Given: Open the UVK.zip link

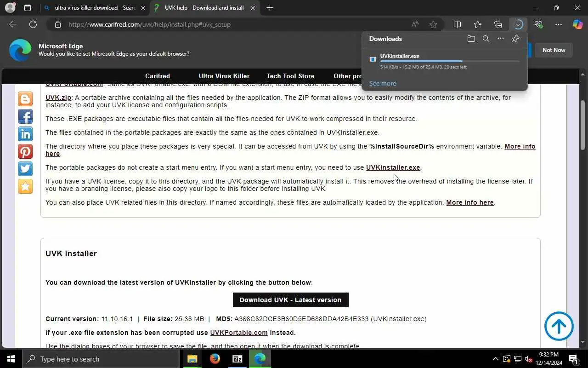Looking at the screenshot, I should 58,98.
